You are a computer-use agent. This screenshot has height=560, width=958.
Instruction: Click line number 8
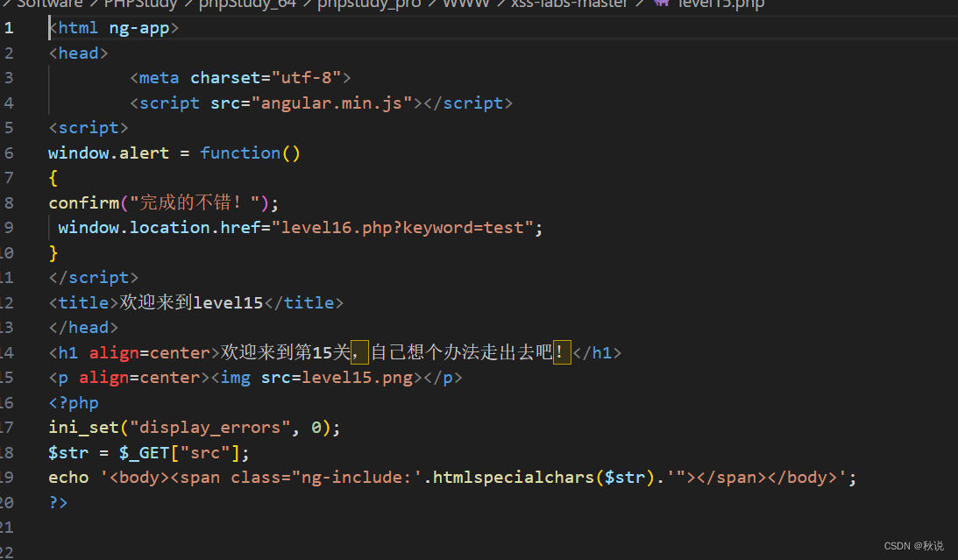pyautogui.click(x=9, y=202)
